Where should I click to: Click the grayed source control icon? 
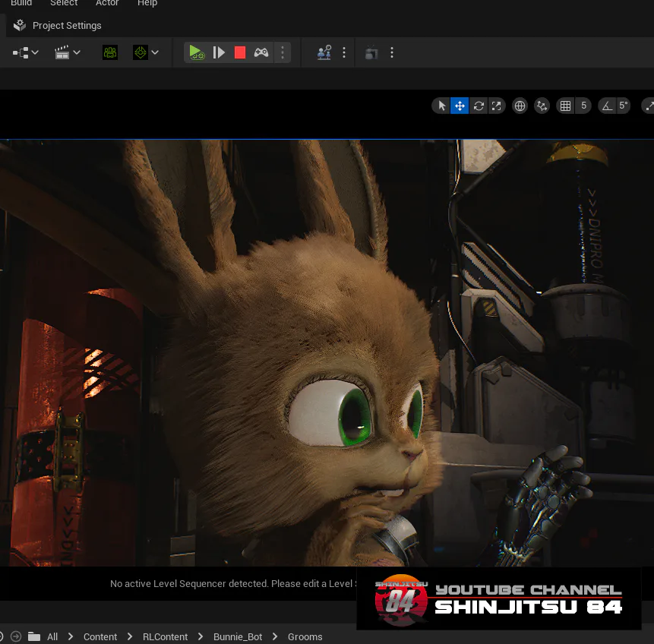tap(371, 52)
